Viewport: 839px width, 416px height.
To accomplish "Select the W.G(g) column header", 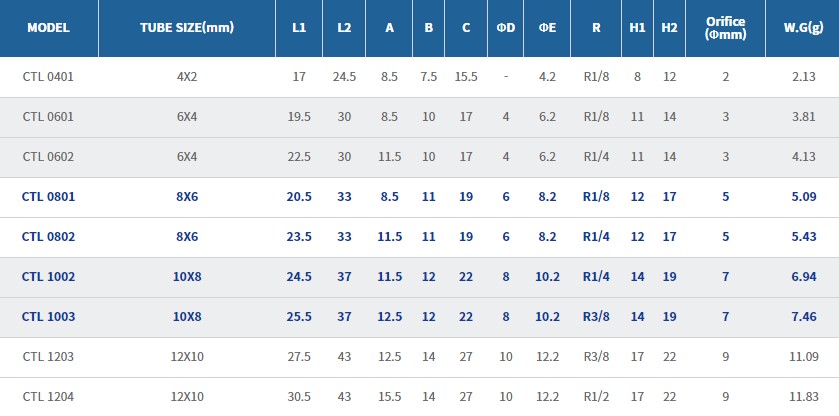I will click(803, 28).
